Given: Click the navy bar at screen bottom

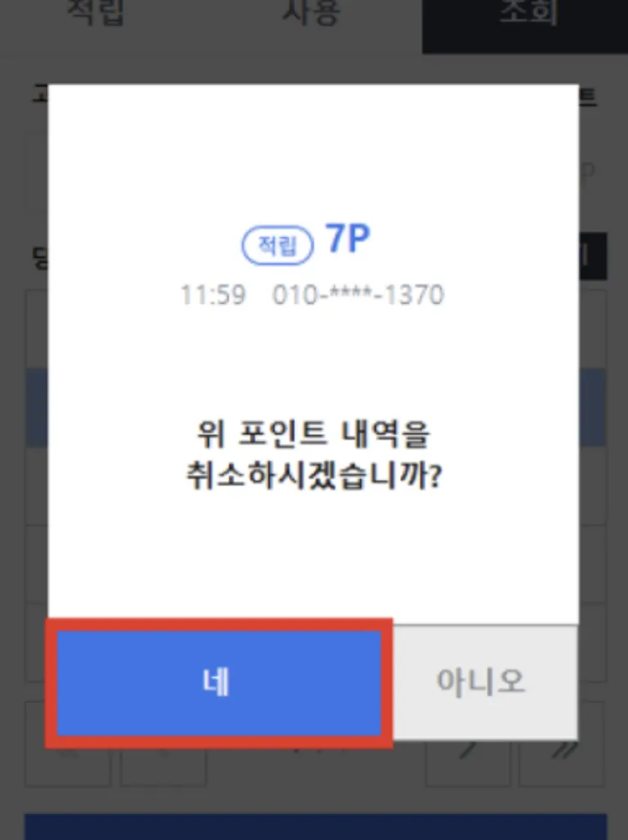Looking at the screenshot, I should (316, 827).
